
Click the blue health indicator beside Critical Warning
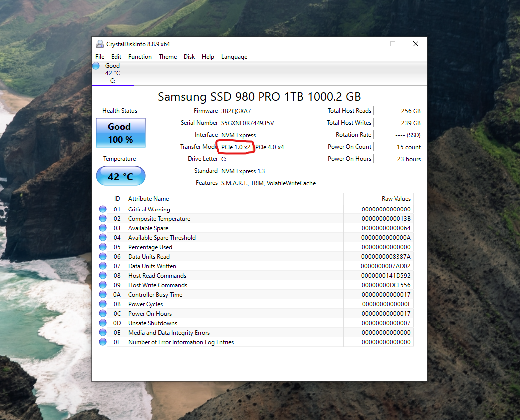(x=103, y=209)
